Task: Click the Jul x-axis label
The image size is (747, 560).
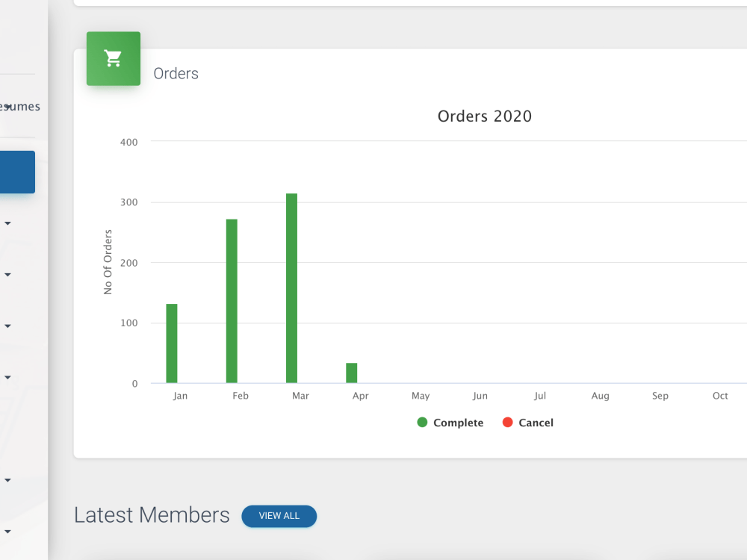Action: click(540, 396)
